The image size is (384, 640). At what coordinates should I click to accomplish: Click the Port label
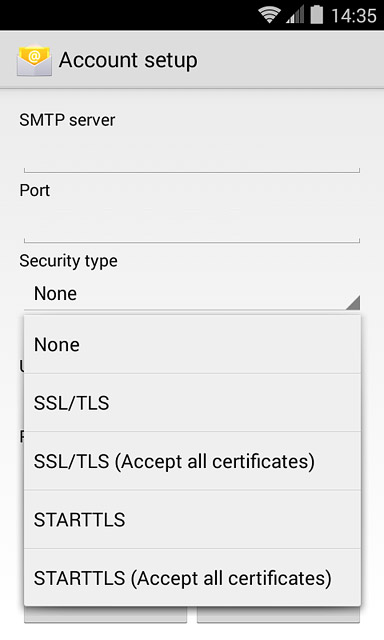tap(35, 191)
